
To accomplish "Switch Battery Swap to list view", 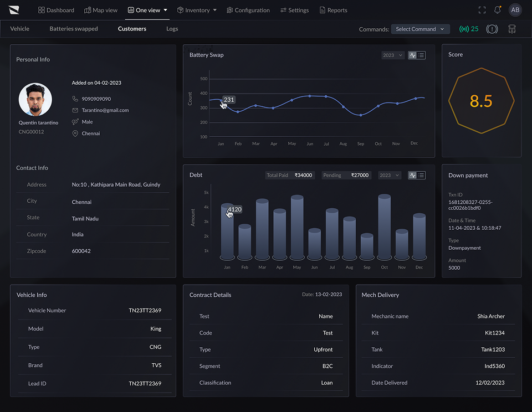I will [x=421, y=55].
